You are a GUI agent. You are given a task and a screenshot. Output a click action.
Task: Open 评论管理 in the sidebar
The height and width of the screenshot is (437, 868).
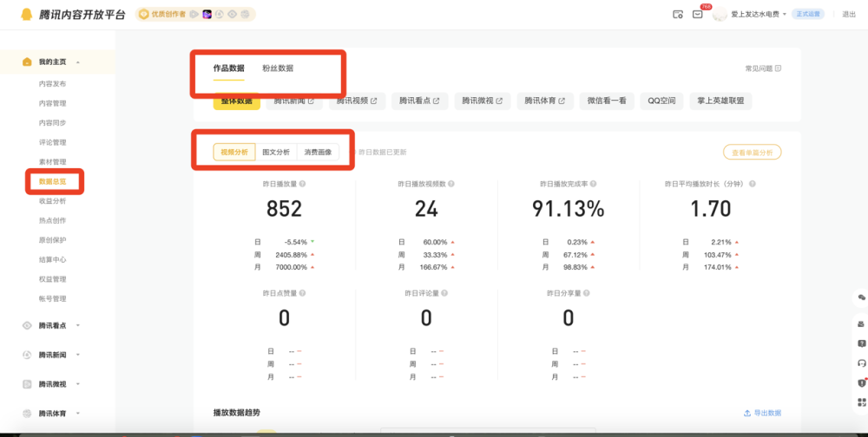[x=53, y=142]
